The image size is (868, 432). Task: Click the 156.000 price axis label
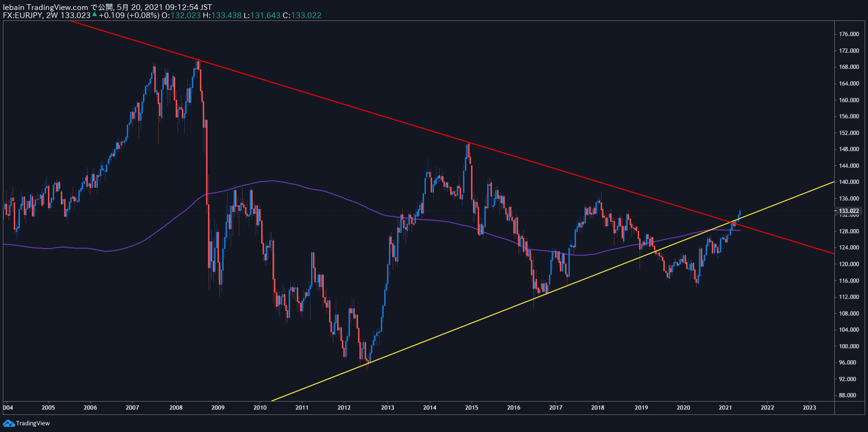click(849, 116)
